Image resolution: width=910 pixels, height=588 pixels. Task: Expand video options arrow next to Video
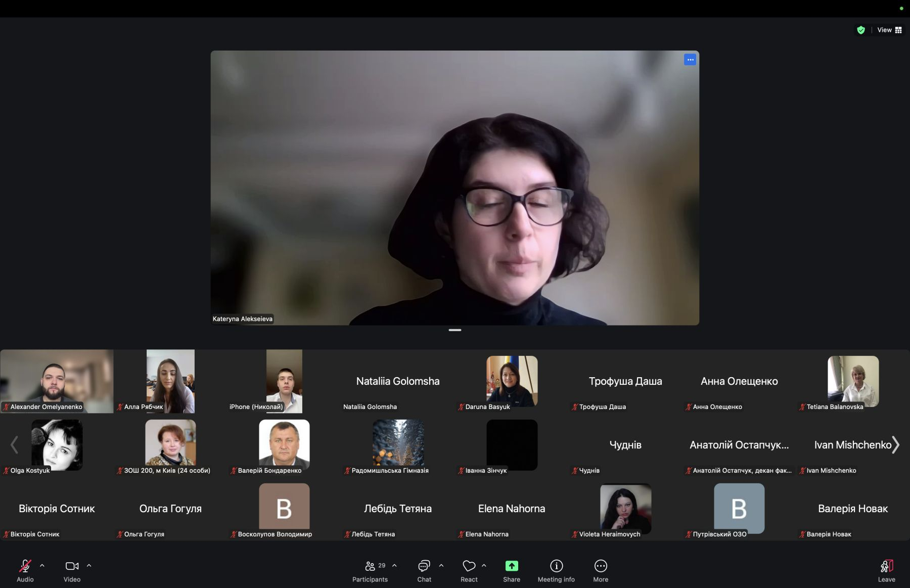tap(89, 566)
